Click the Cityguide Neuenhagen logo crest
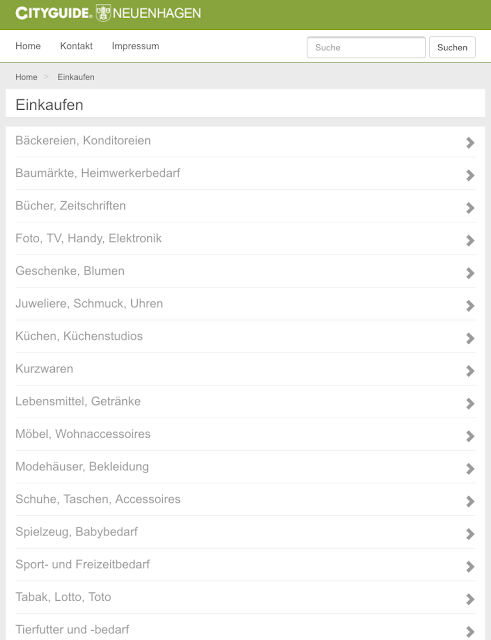The image size is (491, 640). pos(103,13)
